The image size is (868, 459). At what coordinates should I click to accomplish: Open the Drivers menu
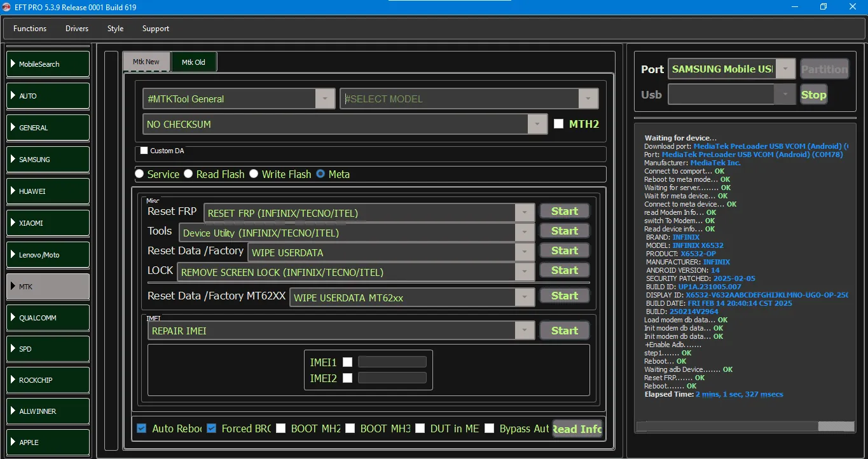[x=77, y=29]
